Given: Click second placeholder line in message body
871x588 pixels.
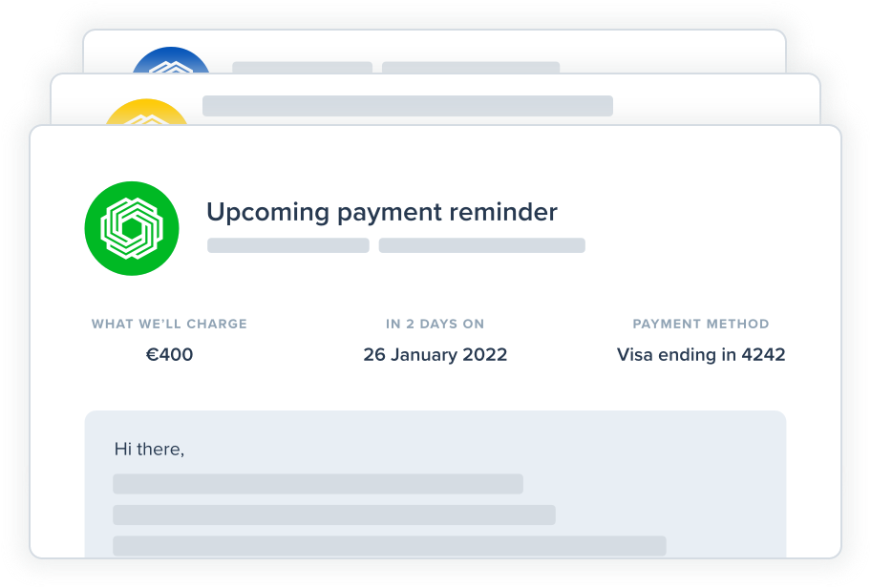Looking at the screenshot, I should click(334, 514).
